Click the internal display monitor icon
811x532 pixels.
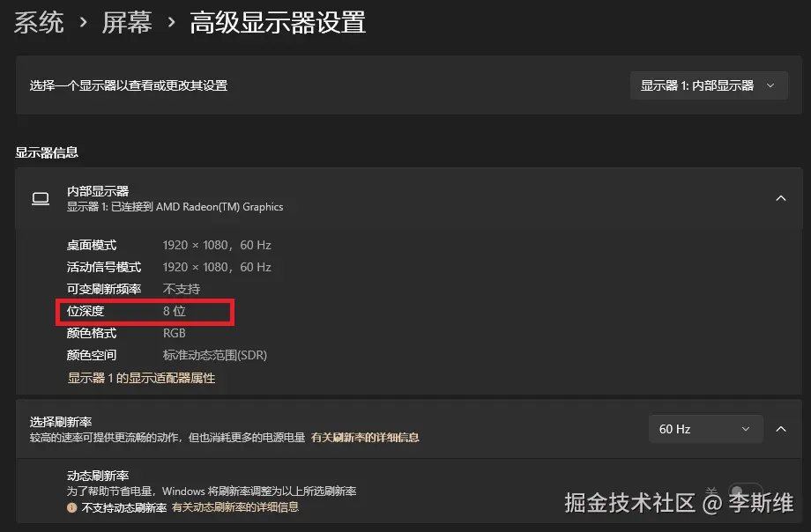click(40, 198)
